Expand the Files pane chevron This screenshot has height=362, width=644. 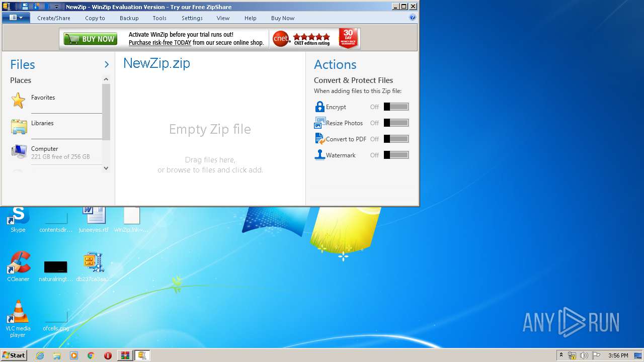click(107, 64)
